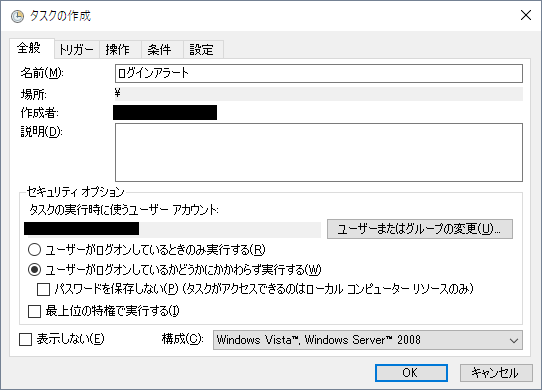Image resolution: width=542 pixels, height=390 pixels.
Task: Open the 構成 dropdown showing Windows Vista
Action: [367, 340]
